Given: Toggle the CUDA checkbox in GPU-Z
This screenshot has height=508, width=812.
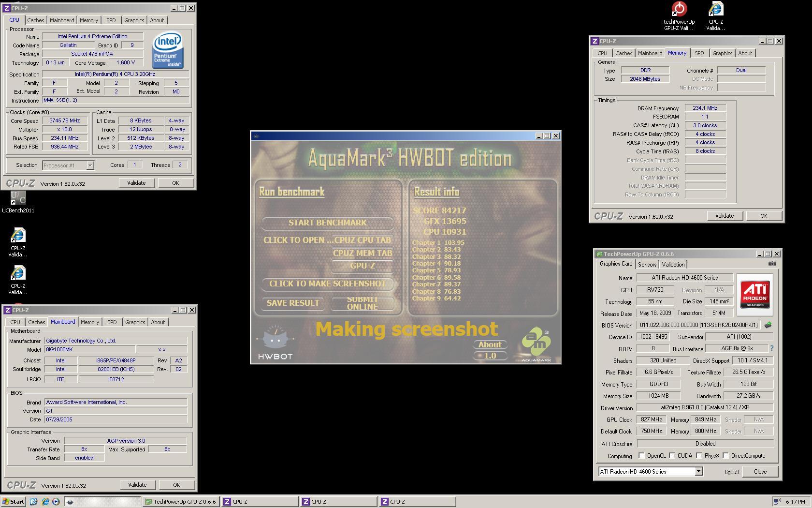Looking at the screenshot, I should 672,456.
